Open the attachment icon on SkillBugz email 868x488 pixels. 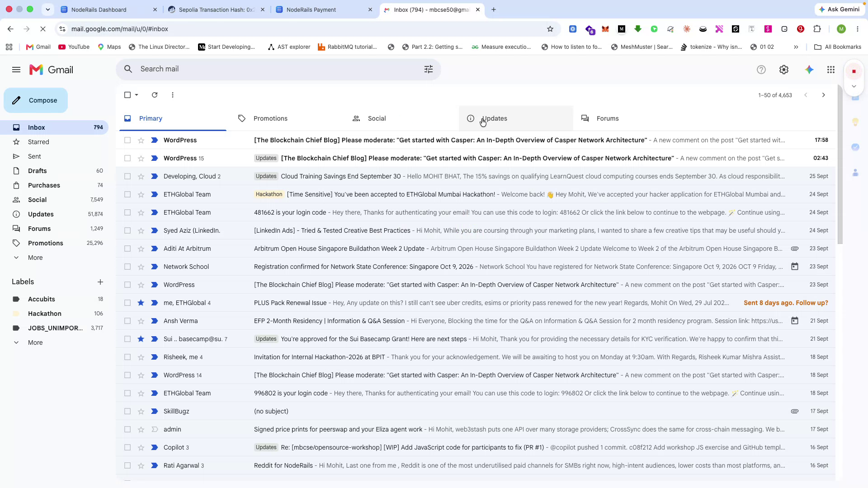point(795,411)
